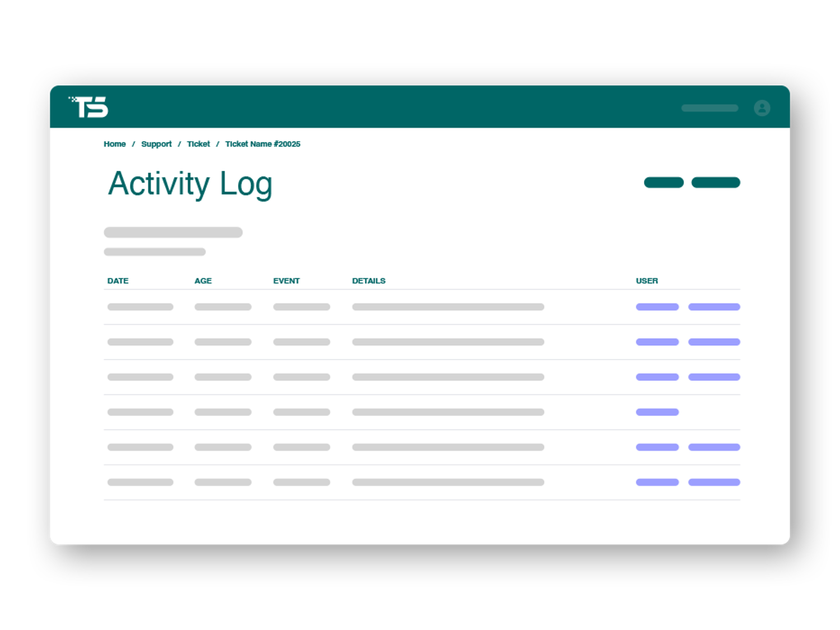This screenshot has width=840, height=630.
Task: Click the TS logo in header
Action: (88, 107)
